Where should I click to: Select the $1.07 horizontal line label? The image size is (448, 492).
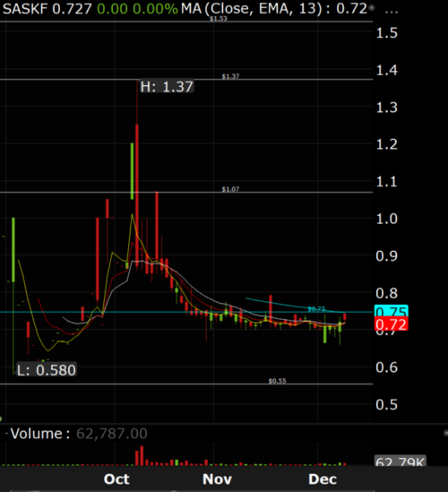coord(230,189)
